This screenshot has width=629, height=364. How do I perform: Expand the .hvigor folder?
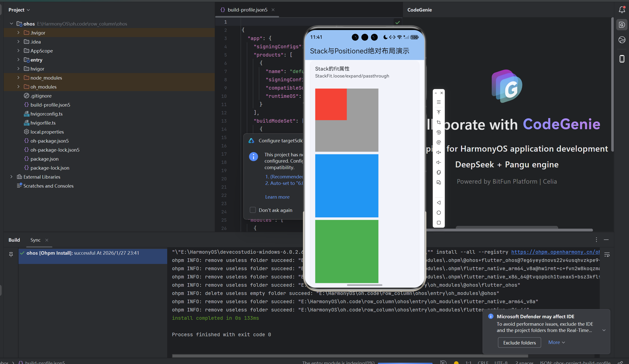[18, 33]
